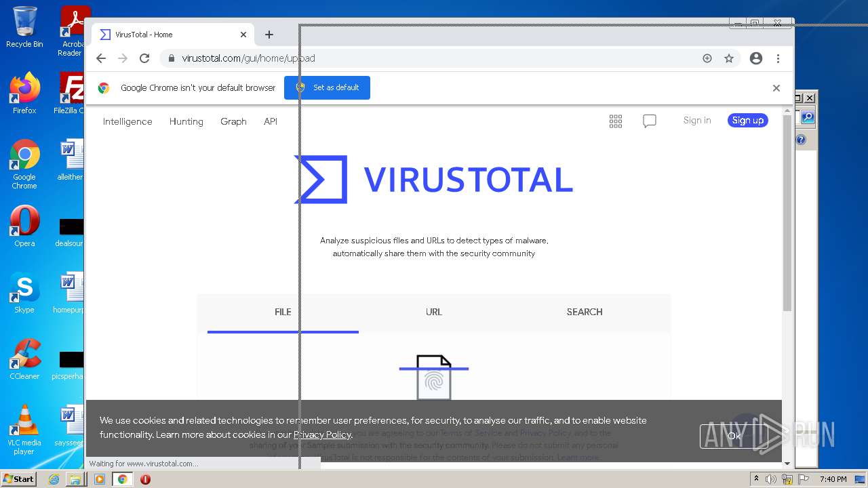868x488 pixels.
Task: Open the VirusTotal comments chat icon
Action: pyautogui.click(x=650, y=121)
